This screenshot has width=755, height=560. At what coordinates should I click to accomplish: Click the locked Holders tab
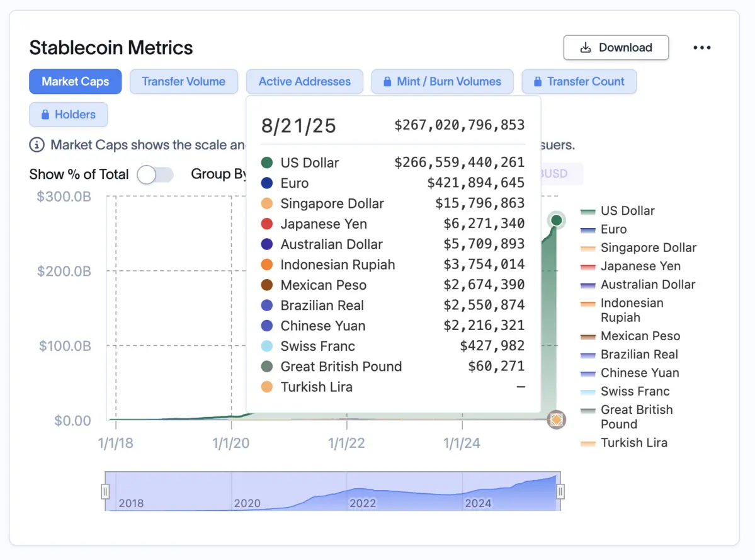(x=68, y=115)
